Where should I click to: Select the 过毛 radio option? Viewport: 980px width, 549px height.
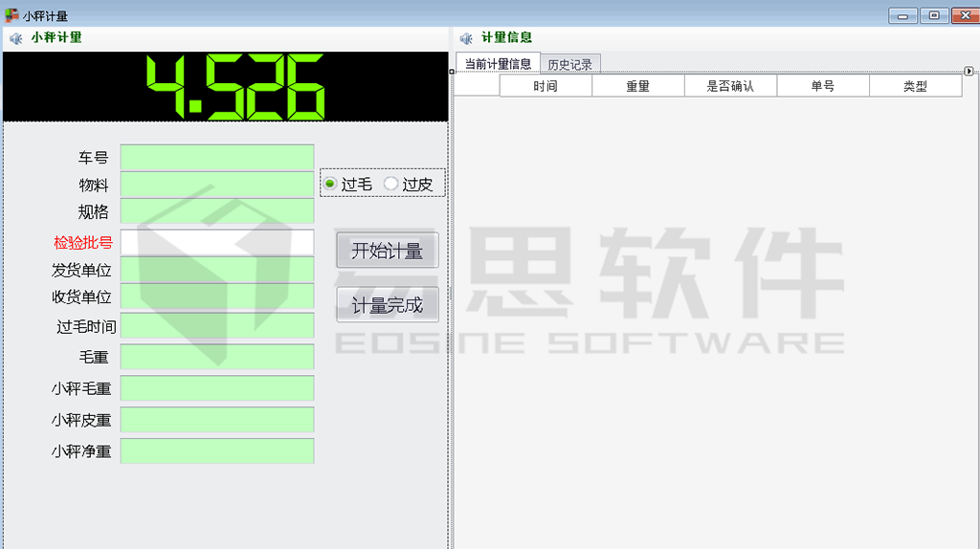click(330, 184)
